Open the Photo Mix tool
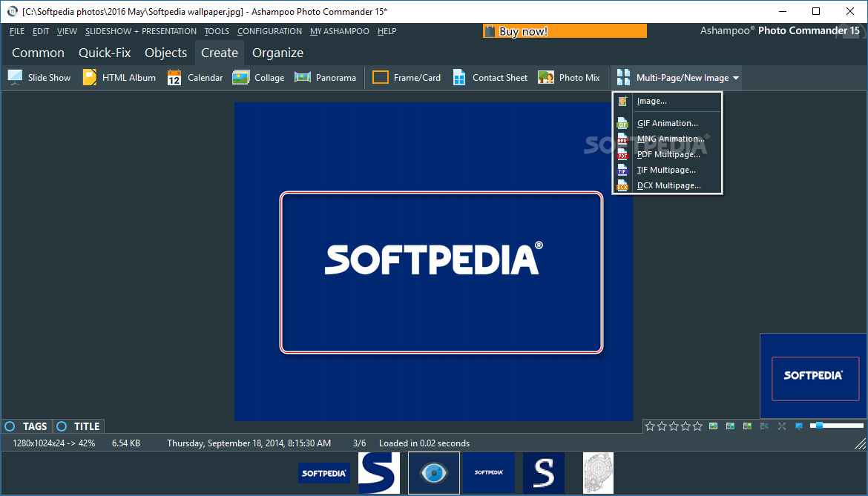Screen dimensions: 868x496 click(569, 77)
